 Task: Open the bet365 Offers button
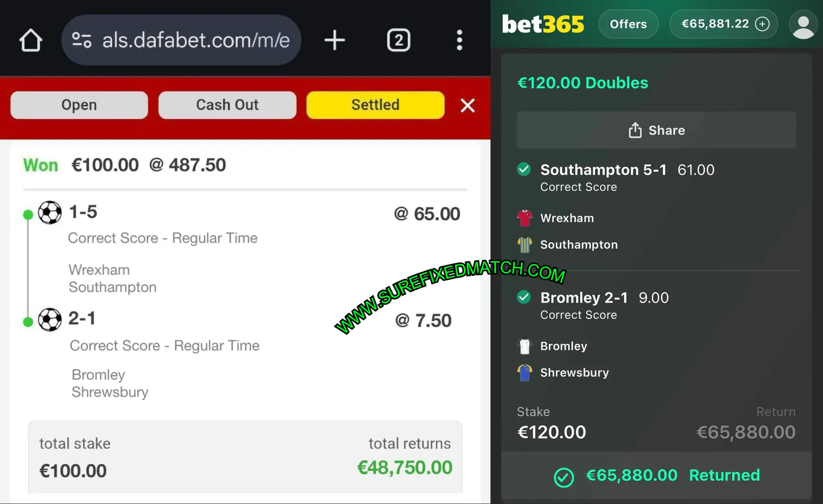(x=628, y=24)
